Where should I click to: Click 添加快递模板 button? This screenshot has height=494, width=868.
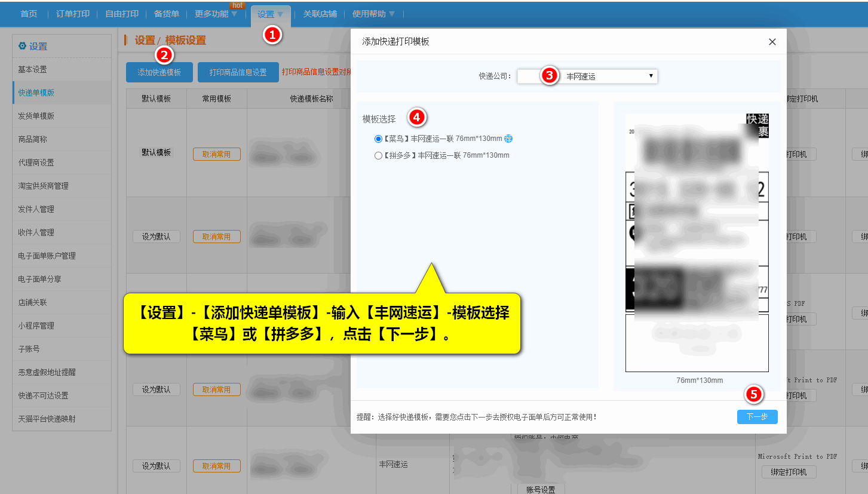(x=159, y=72)
